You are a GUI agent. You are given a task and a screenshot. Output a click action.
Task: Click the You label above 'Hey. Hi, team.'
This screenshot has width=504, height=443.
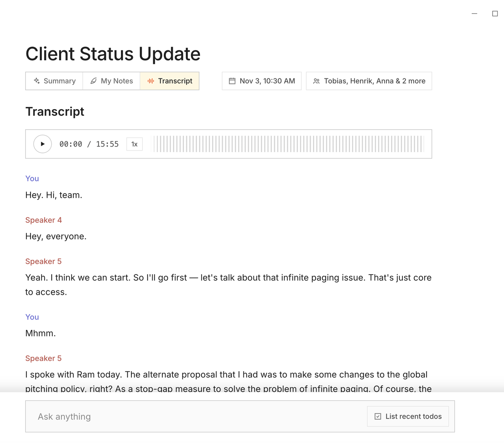pos(32,179)
